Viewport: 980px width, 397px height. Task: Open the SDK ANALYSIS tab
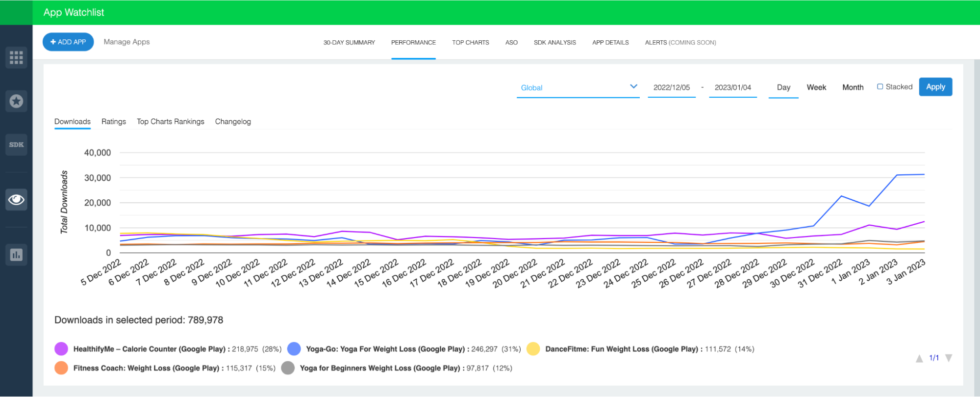[x=555, y=43]
